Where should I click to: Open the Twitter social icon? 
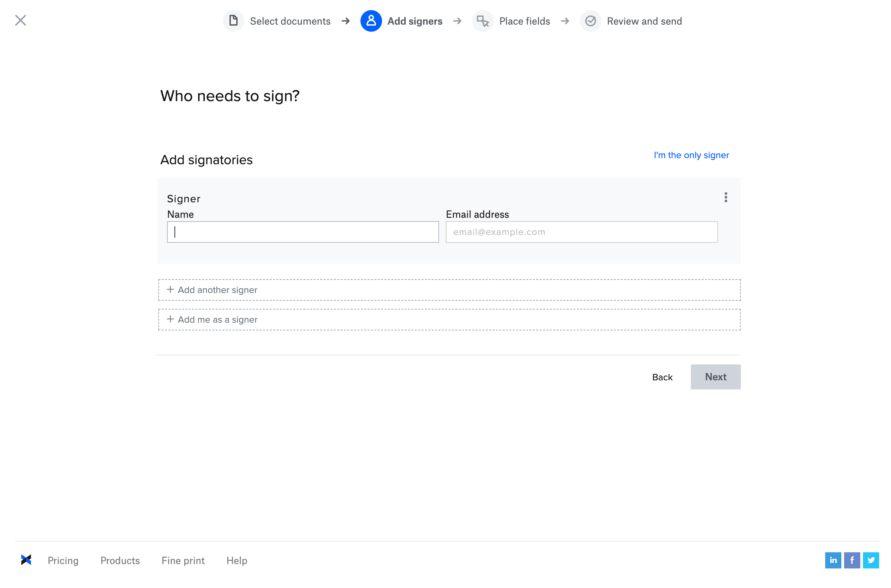[870, 560]
